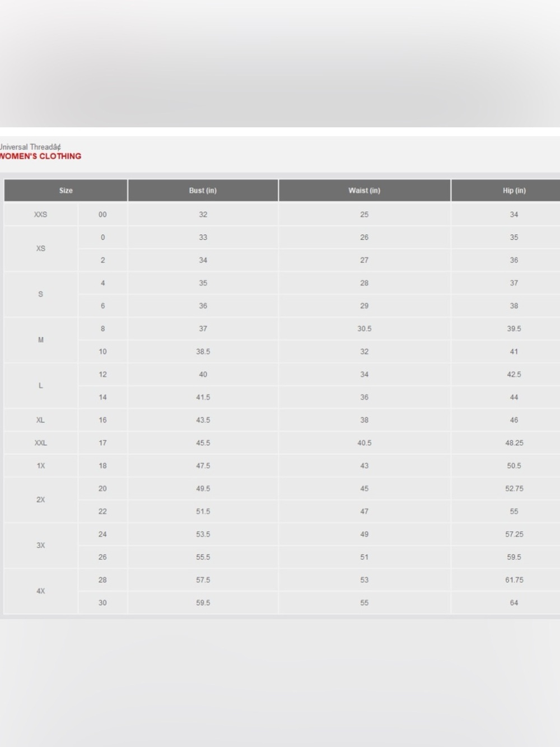The width and height of the screenshot is (560, 747).
Task: Select the XXS size label
Action: click(x=41, y=215)
